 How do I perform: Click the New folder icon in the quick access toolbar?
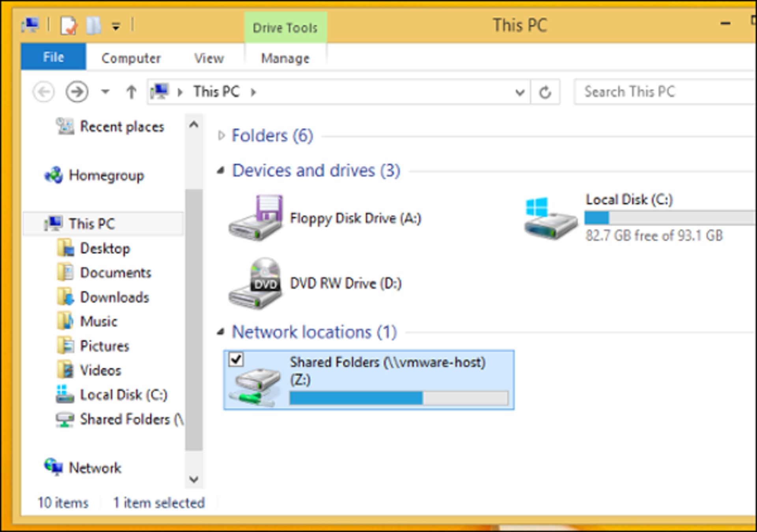tap(93, 26)
